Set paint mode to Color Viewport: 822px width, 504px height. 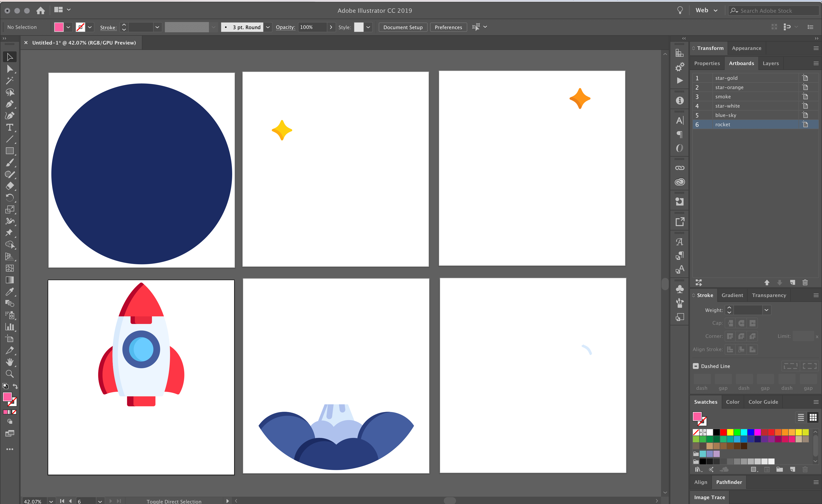tap(5, 412)
